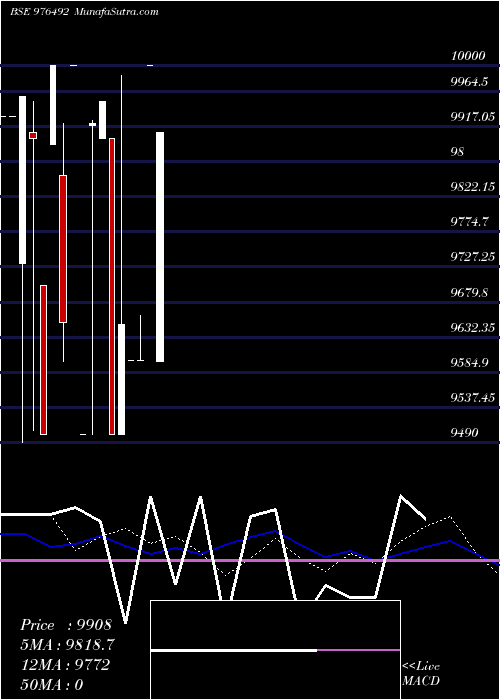Click the 12MA : 9772 readout

click(x=66, y=665)
